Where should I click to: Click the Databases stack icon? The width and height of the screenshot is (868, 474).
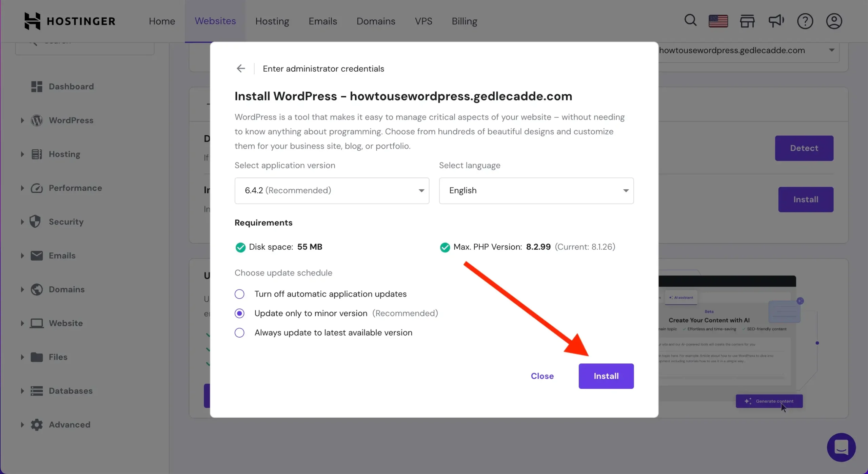(x=37, y=391)
